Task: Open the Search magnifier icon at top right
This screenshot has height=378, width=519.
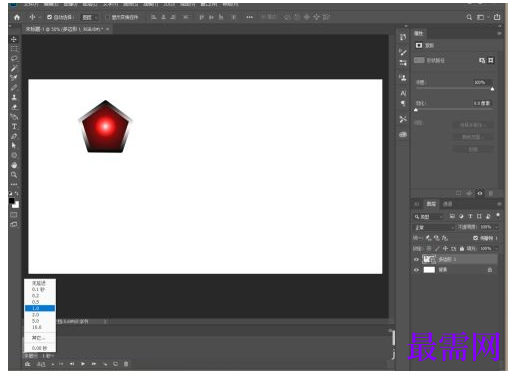Action: 469,17
